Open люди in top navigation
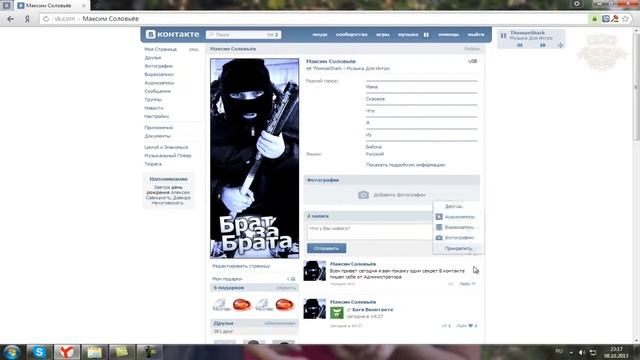 [x=320, y=35]
